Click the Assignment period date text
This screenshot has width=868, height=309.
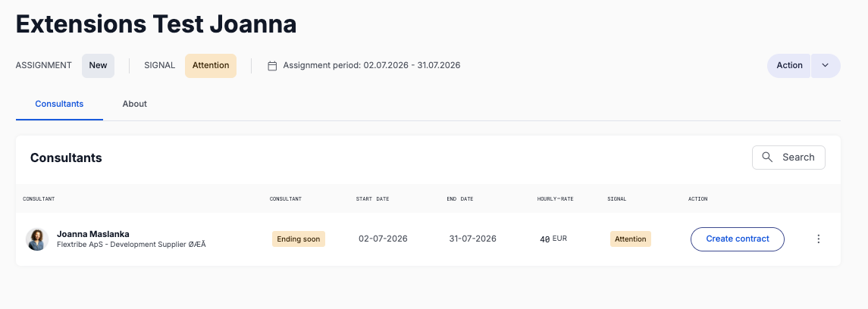tap(371, 65)
